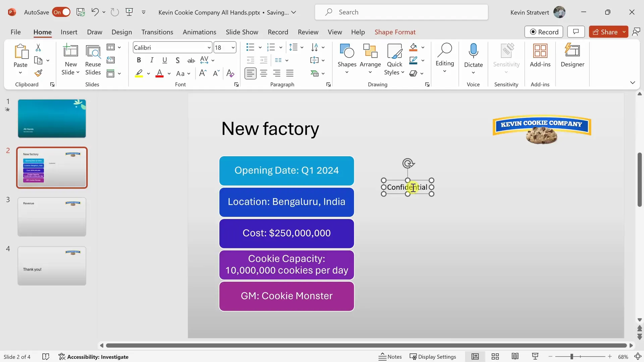This screenshot has width=644, height=362.
Task: Open the font size dropdown
Action: 233,48
